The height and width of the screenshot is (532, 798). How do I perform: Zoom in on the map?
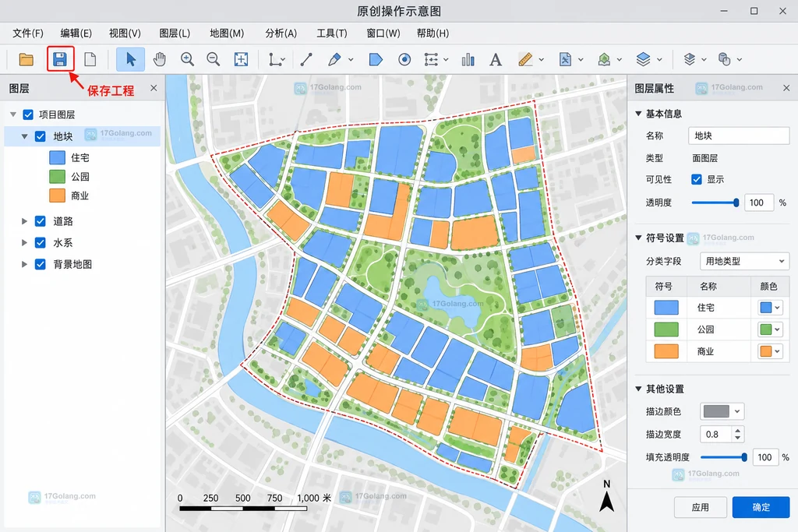tap(187, 59)
